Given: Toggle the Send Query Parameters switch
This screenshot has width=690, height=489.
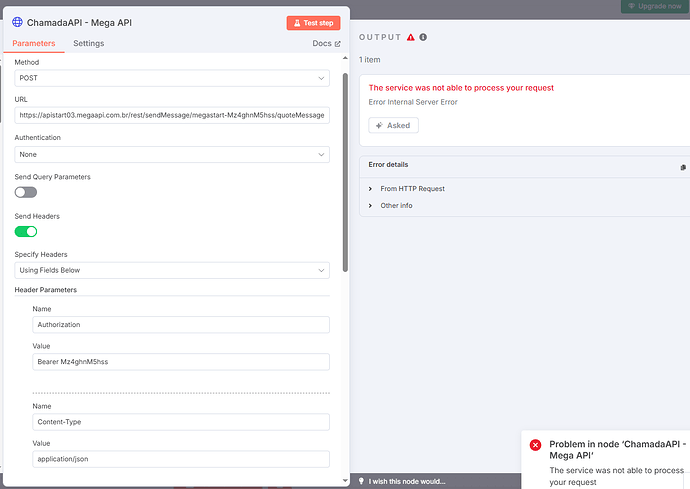Looking at the screenshot, I should (26, 192).
